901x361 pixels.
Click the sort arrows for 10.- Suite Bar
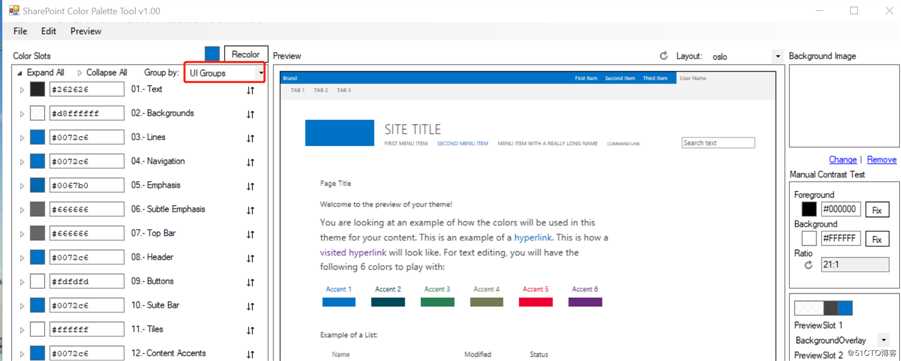point(250,306)
